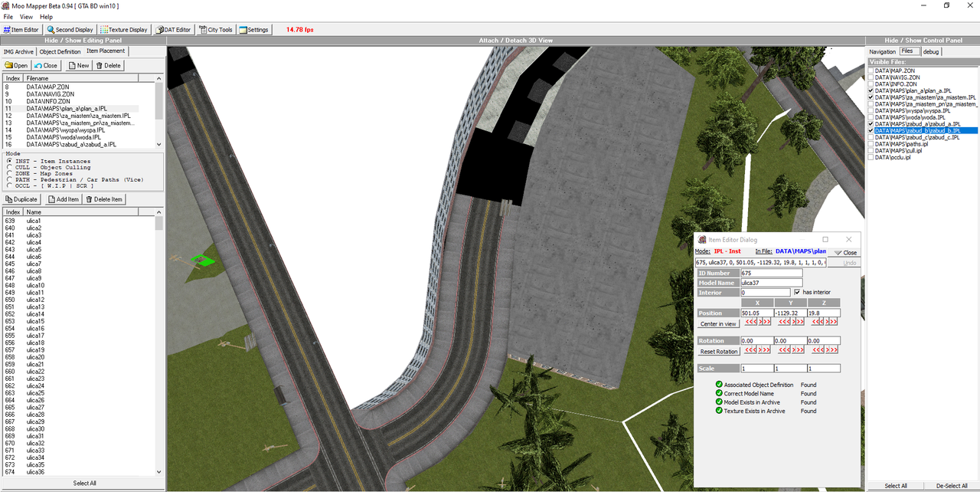Click Center in view button
The height and width of the screenshot is (492, 980).
coord(718,324)
